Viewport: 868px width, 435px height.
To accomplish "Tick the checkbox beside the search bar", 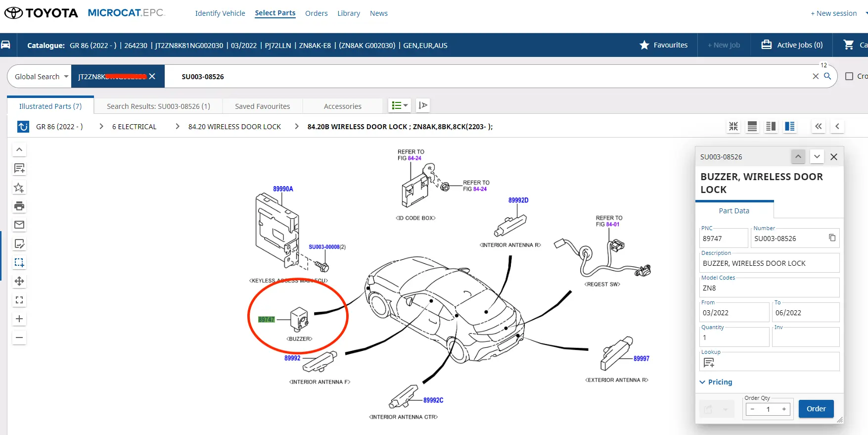I will tap(849, 76).
